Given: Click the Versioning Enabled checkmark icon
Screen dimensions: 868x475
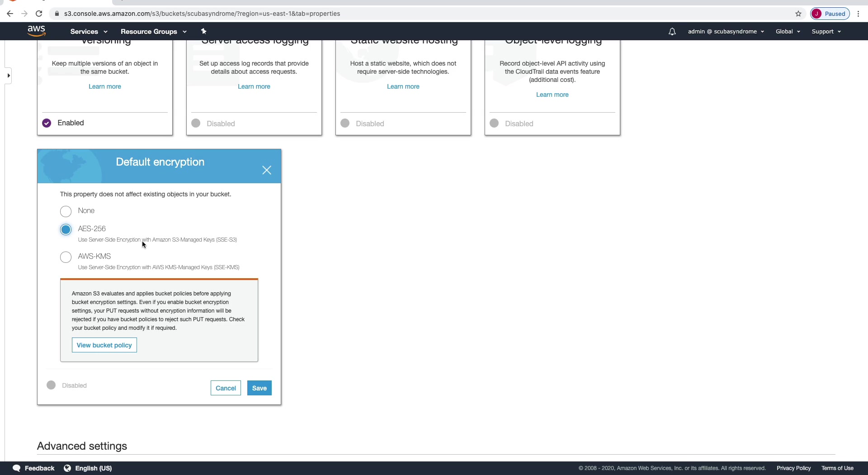Looking at the screenshot, I should pos(47,123).
